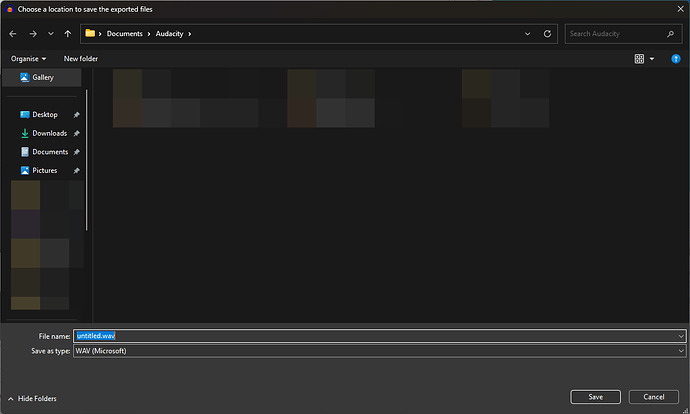690x414 pixels.
Task: Unpin Desktop using its pin icon
Action: (x=76, y=115)
